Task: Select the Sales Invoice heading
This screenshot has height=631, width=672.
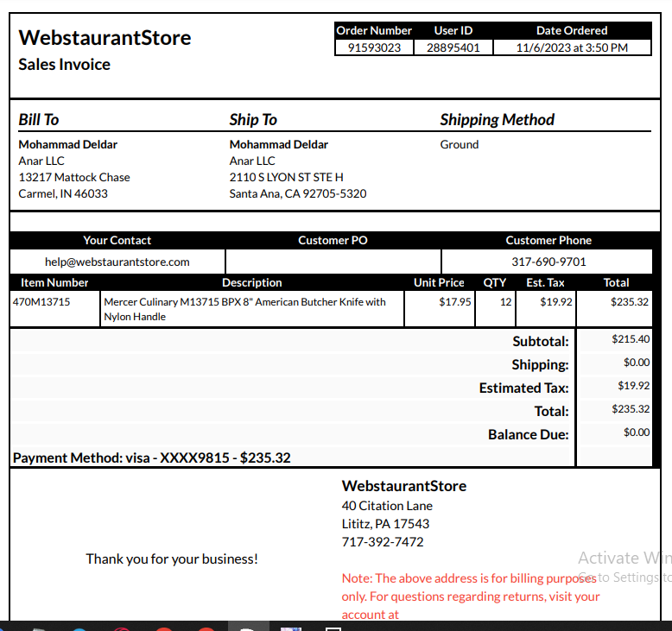Action: click(64, 65)
